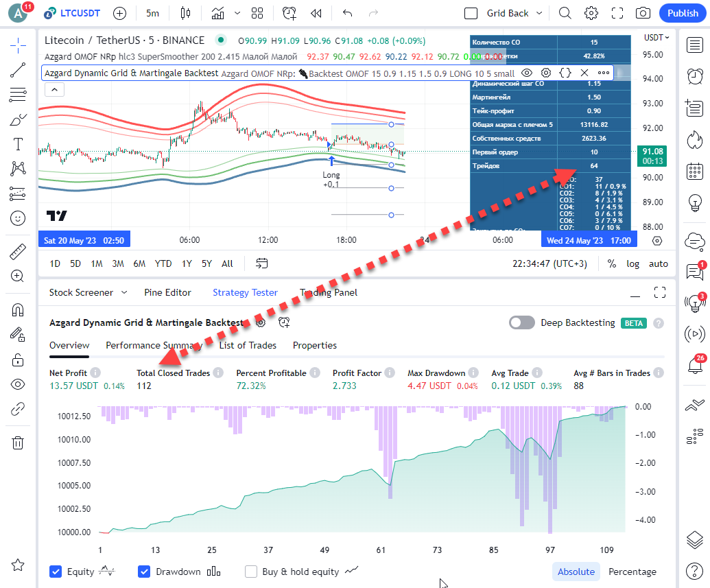Open the emoji icons tool
This screenshot has height=588, width=710.
pyautogui.click(x=18, y=218)
